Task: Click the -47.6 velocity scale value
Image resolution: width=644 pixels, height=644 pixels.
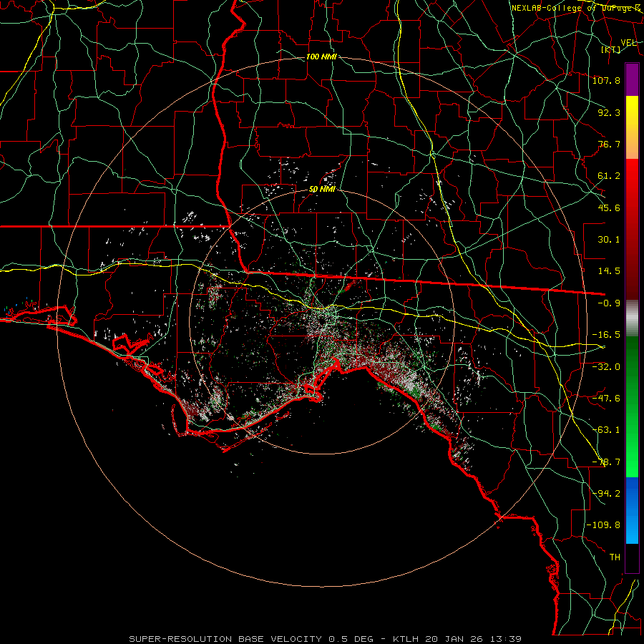Action: tap(606, 398)
